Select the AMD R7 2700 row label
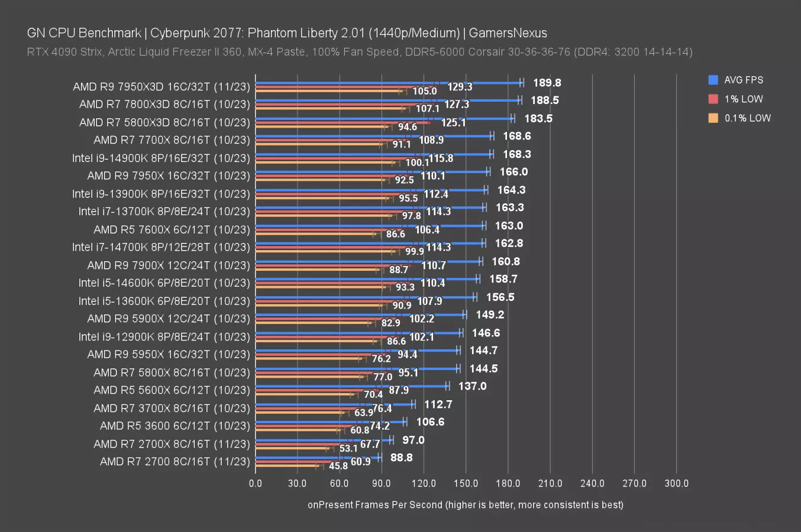Screen dimensions: 801x532 point(175,461)
